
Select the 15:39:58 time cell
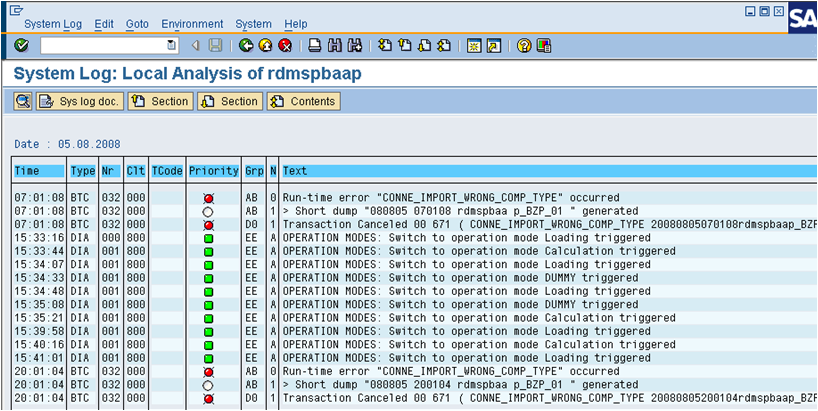pos(39,331)
